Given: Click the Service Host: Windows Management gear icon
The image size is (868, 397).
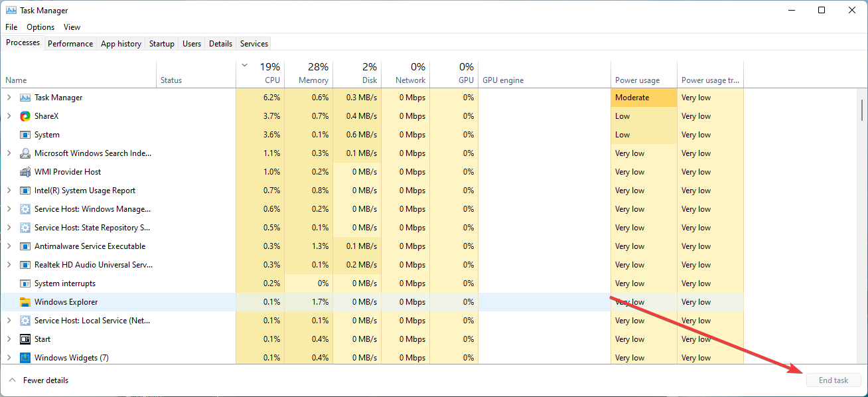Looking at the screenshot, I should pos(25,209).
